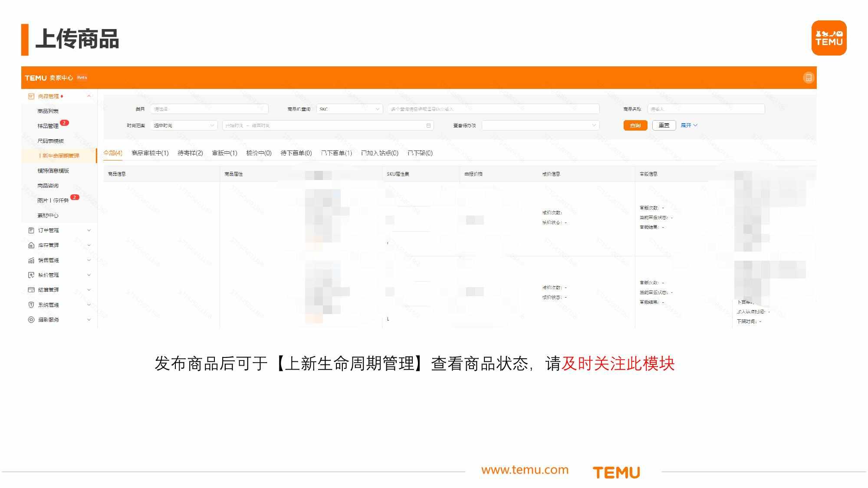Click the 核价信息 column header
The height and width of the screenshot is (488, 868).
point(551,174)
